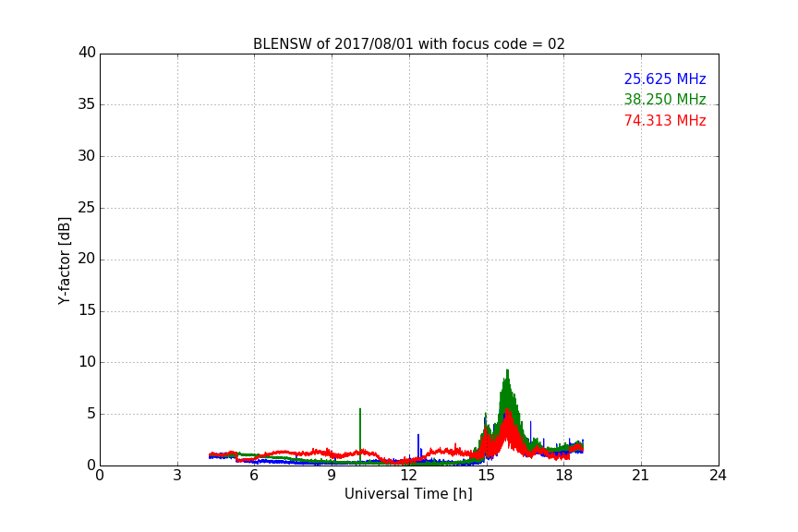Select the Universal Time [h] axis label

click(408, 494)
